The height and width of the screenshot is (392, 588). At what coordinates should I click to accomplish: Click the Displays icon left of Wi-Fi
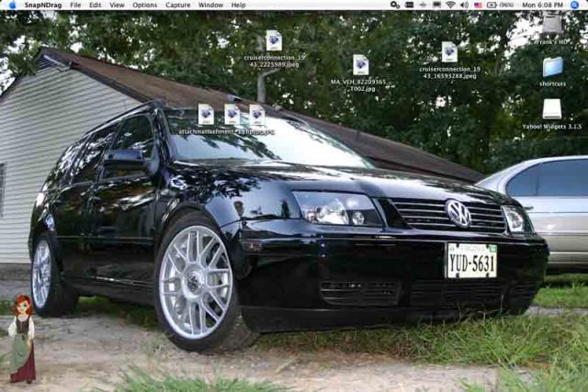(x=437, y=5)
